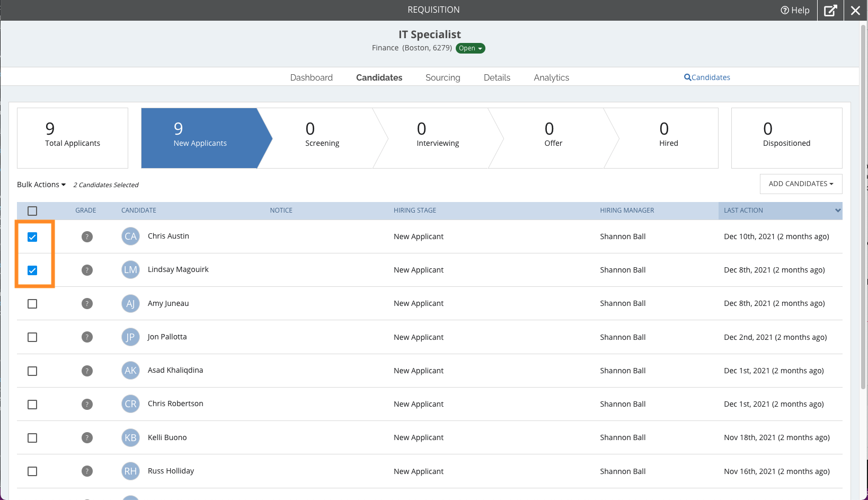Click Lindsay Magouirk's LM avatar

click(130, 270)
